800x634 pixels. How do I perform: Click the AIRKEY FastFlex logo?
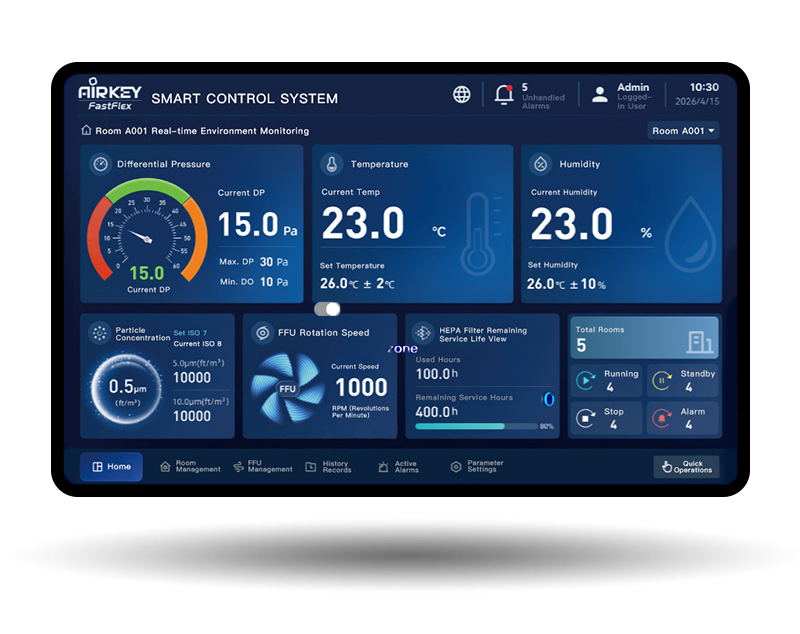click(x=110, y=94)
